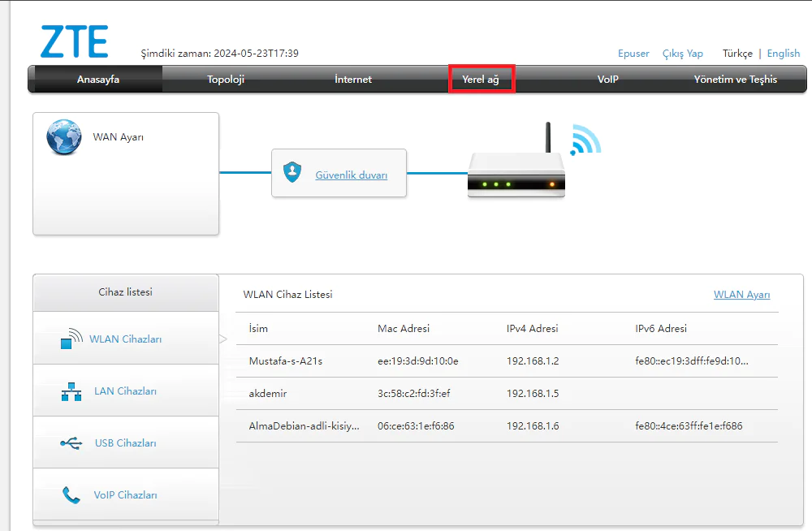
Task: Switch interface language to English
Action: [783, 53]
